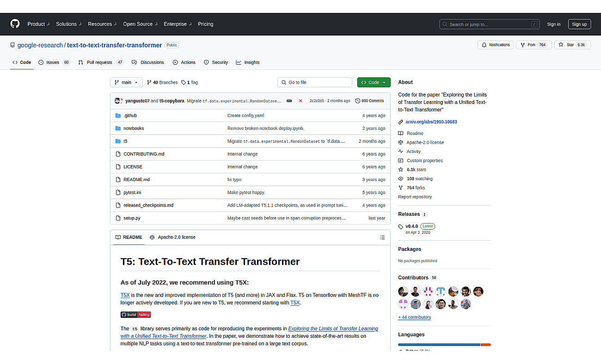
Task: Click the build failing badge
Action: coord(135,315)
